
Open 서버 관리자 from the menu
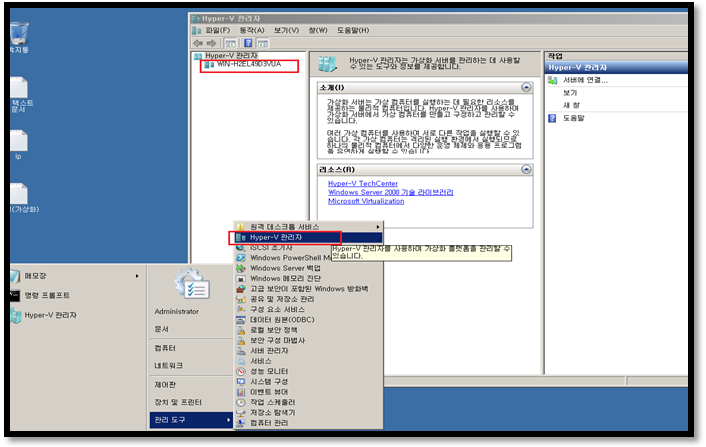pos(308,351)
